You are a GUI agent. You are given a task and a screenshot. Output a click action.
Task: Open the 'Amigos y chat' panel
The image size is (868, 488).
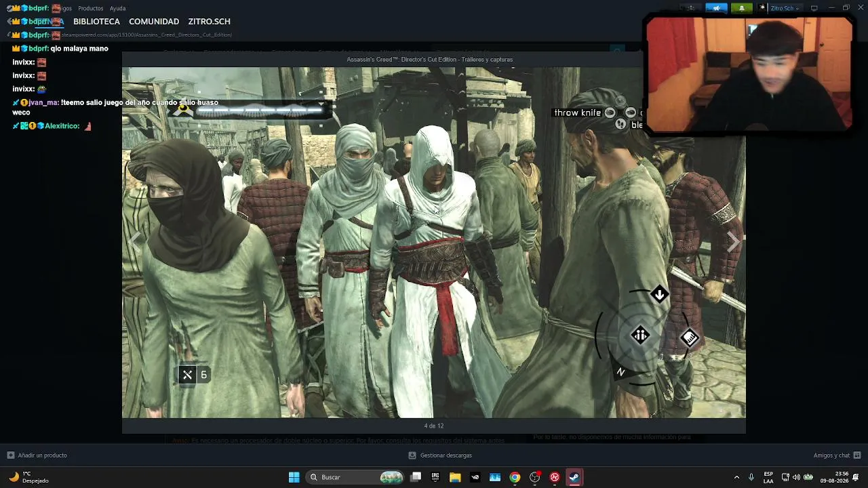837,455
